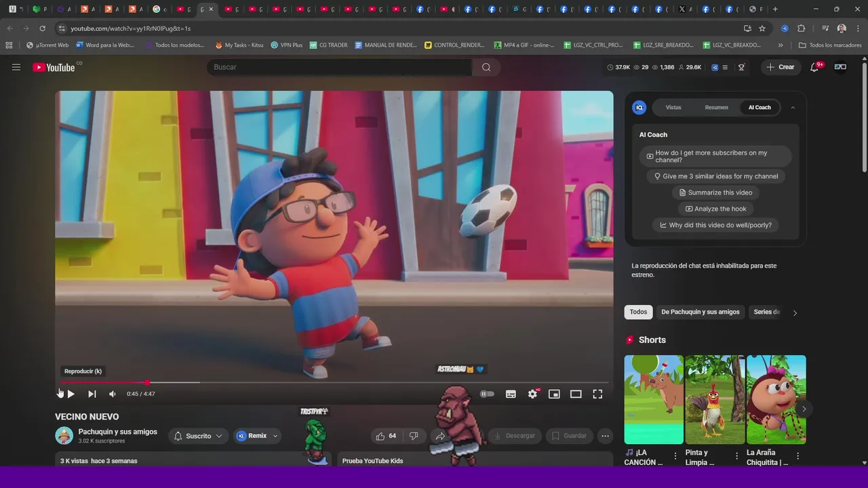
Task: Mute the video volume
Action: tap(113, 394)
